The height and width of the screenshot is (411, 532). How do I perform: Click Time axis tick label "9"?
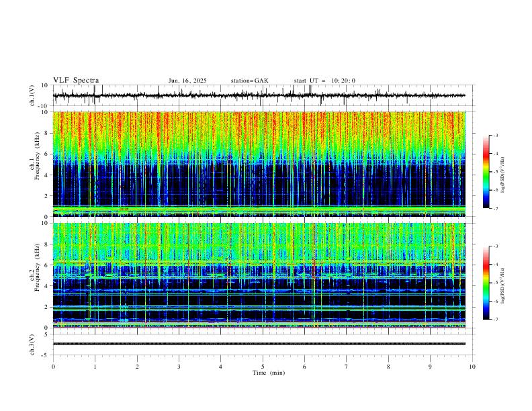[430, 367]
